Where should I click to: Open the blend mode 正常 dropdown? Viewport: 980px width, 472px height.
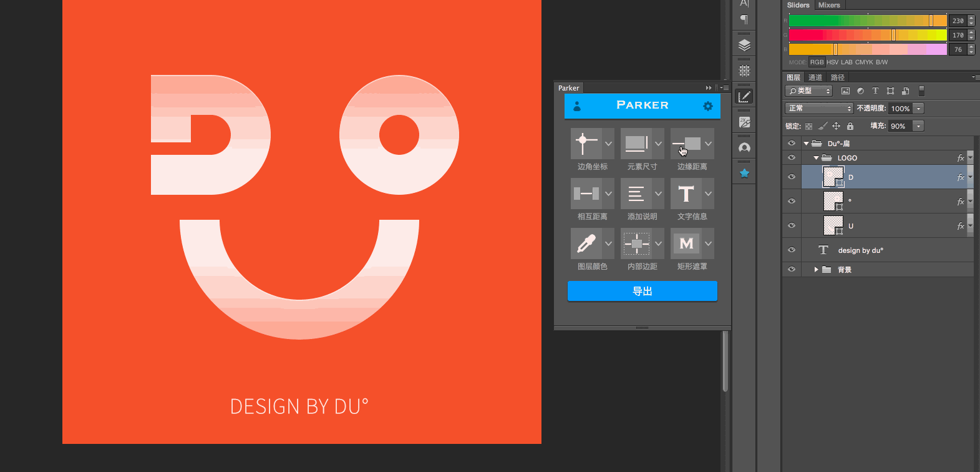(x=819, y=109)
